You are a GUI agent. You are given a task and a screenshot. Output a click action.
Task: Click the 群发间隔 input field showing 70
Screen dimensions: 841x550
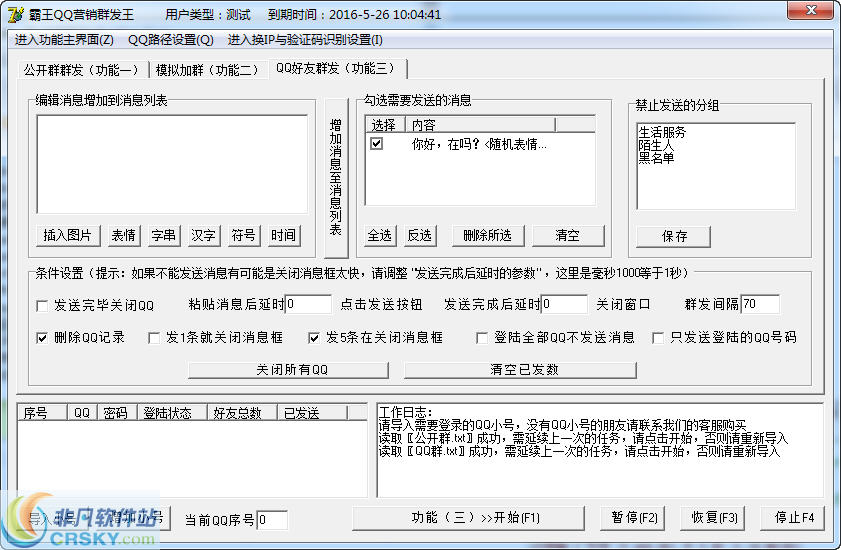[760, 304]
